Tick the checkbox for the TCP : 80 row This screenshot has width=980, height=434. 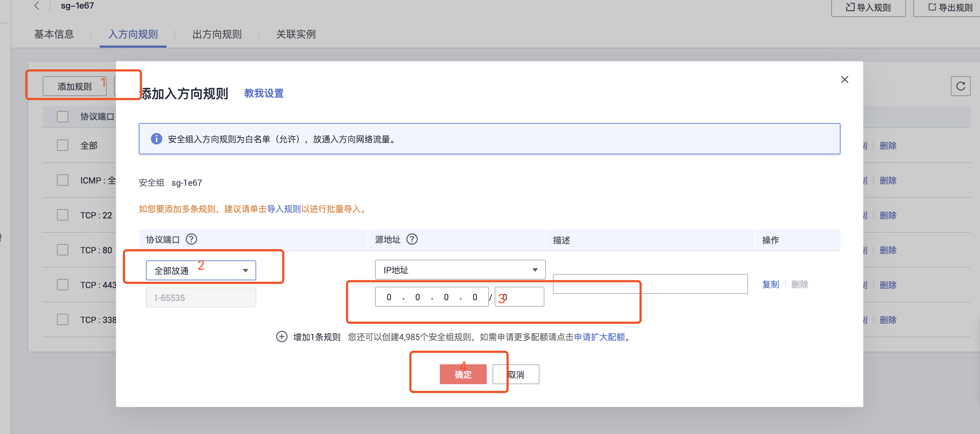click(63, 250)
